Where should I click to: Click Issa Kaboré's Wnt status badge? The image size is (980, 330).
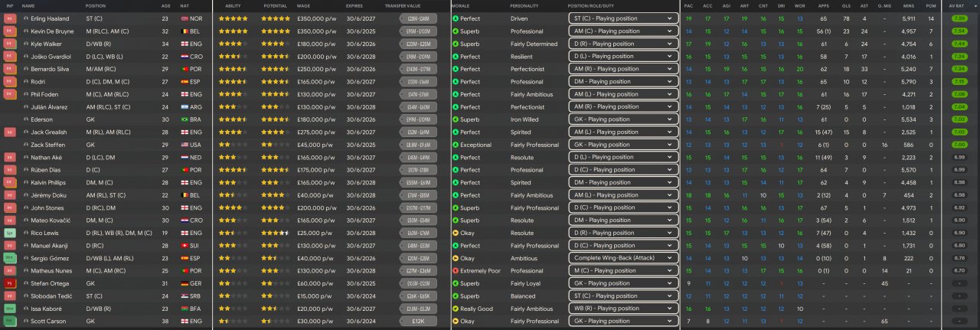pos(11,309)
